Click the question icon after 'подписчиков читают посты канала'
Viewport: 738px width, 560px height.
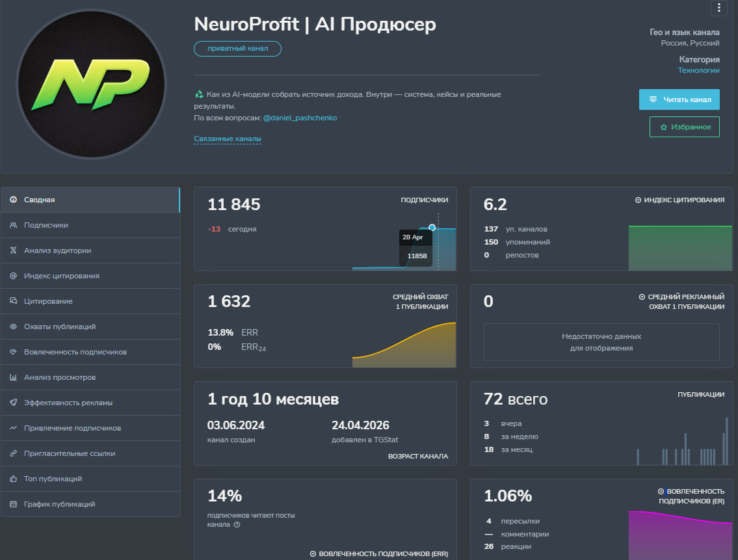(237, 525)
